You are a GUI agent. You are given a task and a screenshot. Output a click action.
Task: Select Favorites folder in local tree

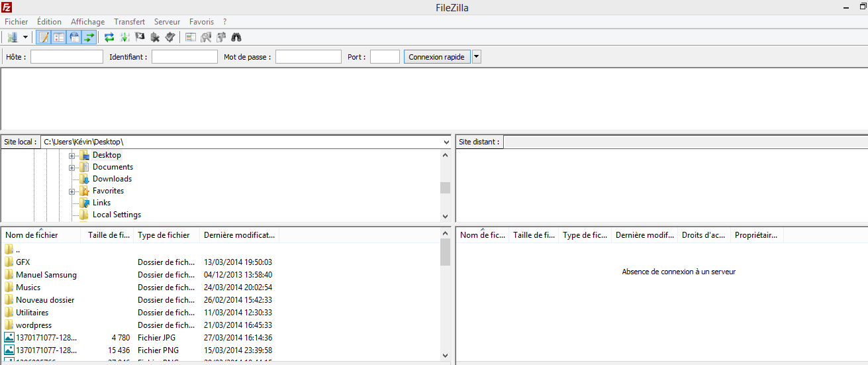click(108, 191)
